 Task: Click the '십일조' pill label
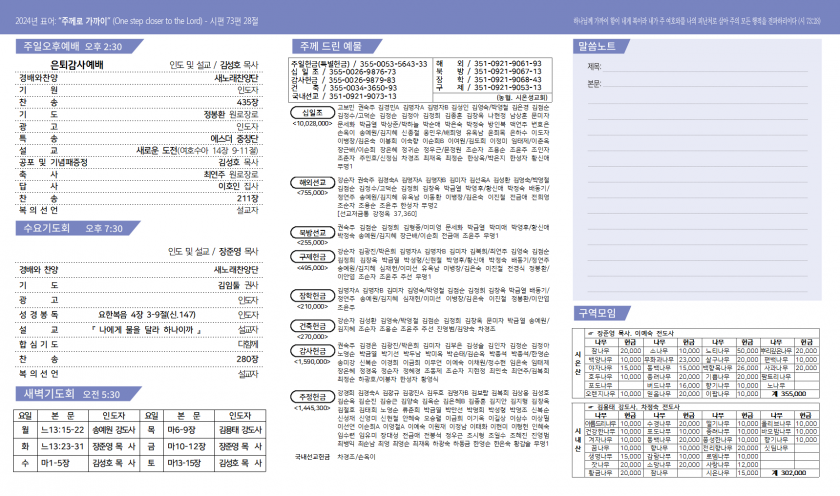click(x=312, y=113)
